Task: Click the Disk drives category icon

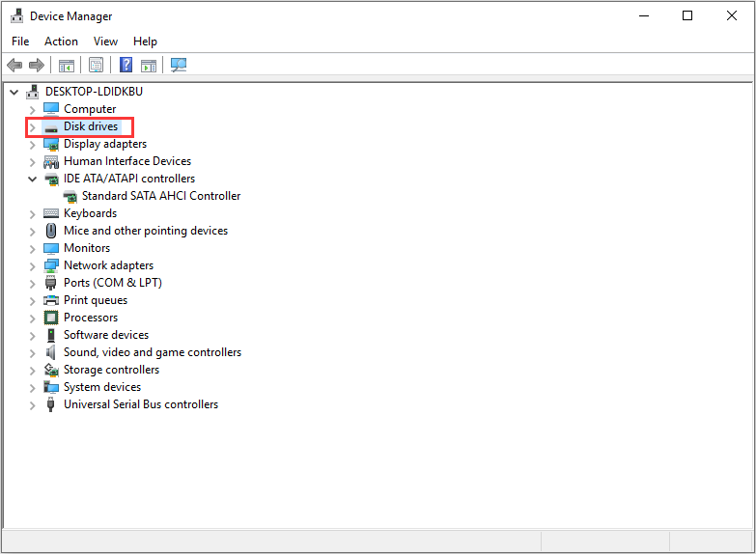Action: click(x=51, y=127)
